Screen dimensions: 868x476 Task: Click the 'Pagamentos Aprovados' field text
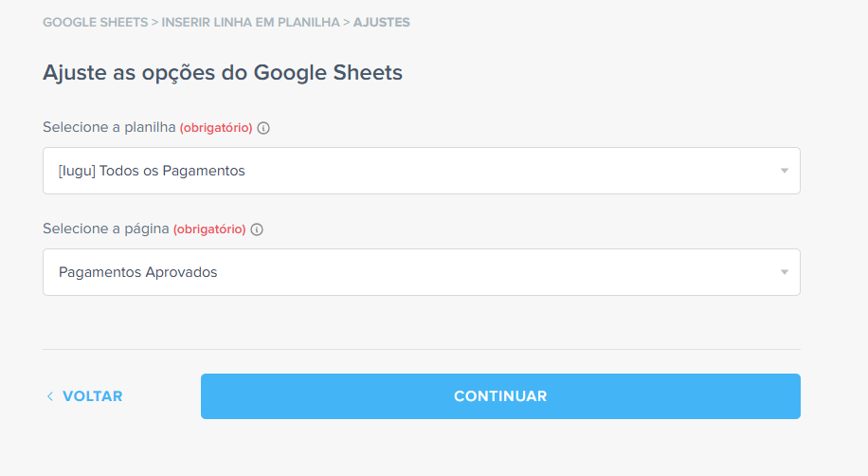click(137, 272)
